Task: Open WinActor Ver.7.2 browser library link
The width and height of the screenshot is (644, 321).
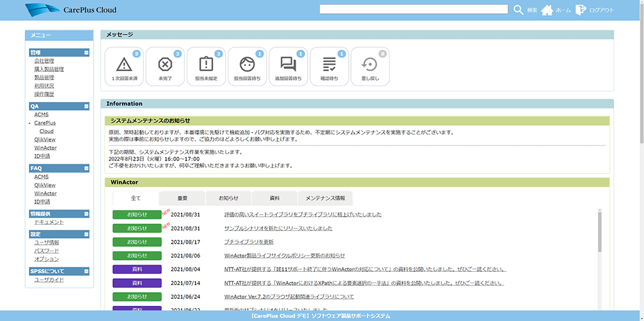Action: (x=289, y=296)
